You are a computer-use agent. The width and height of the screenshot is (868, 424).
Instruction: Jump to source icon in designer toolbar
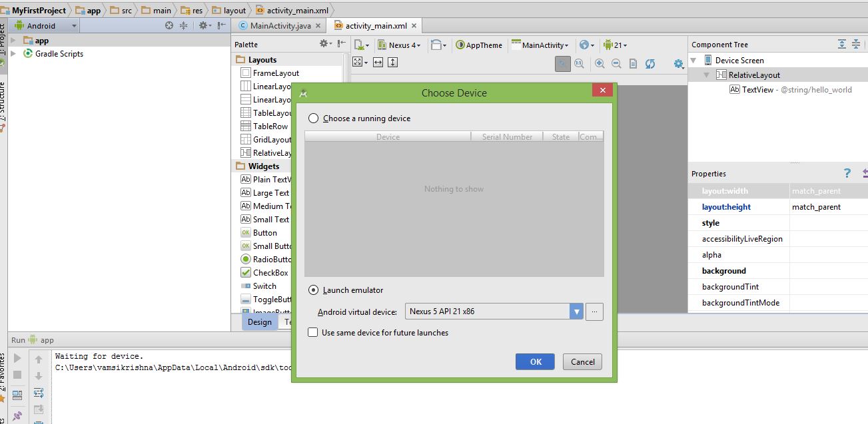[x=633, y=63]
